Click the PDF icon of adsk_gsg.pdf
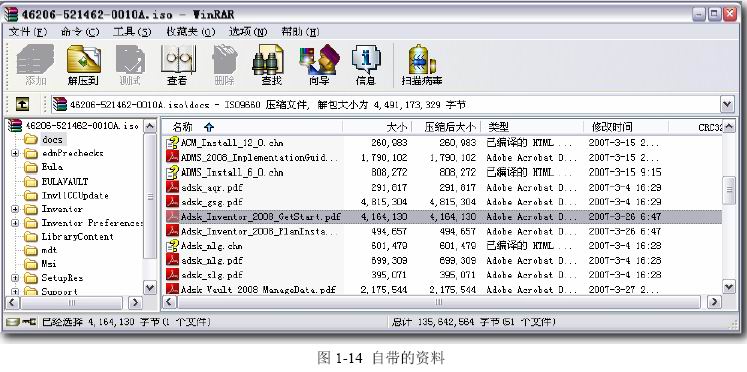This screenshot has width=747, height=372. coord(172,201)
